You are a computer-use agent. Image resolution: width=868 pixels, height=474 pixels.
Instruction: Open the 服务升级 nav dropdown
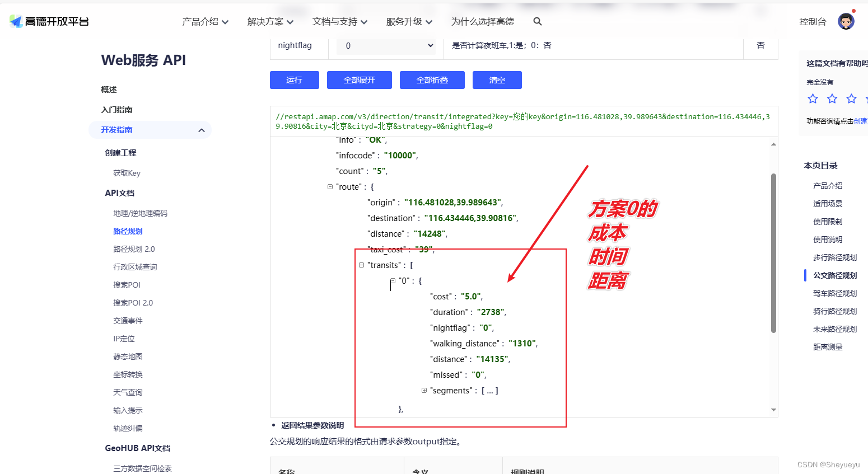point(409,22)
